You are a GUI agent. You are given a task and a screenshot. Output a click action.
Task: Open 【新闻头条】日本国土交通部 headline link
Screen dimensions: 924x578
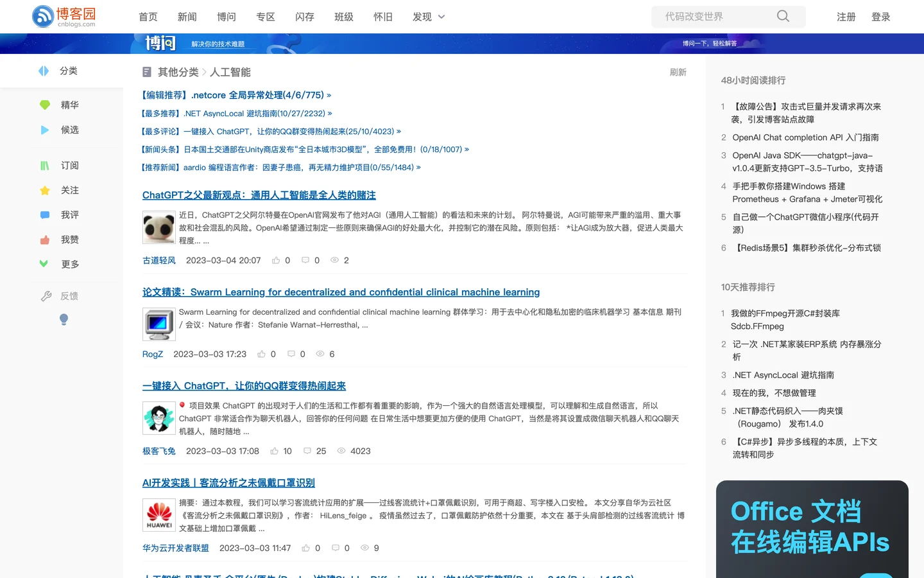[x=305, y=150]
